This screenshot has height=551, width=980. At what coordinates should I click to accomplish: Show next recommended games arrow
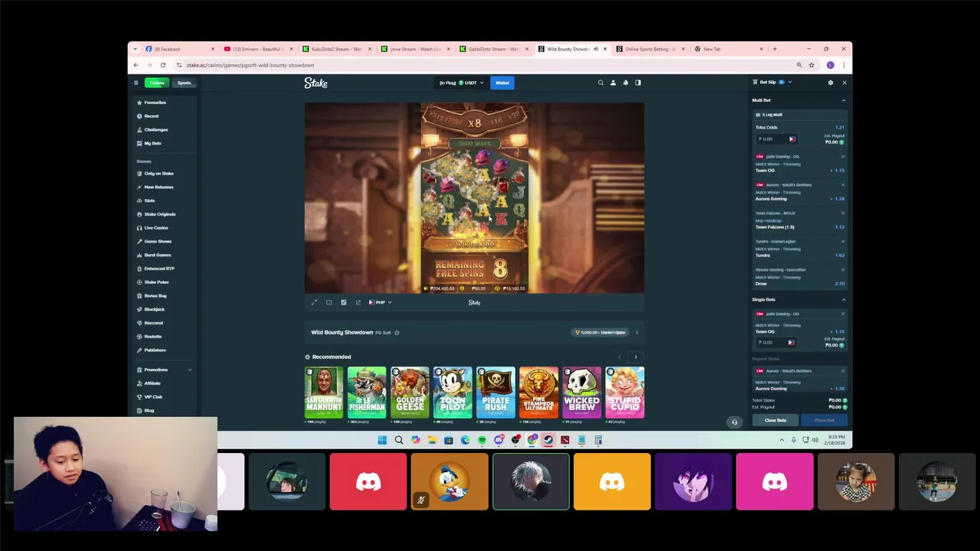tap(635, 357)
